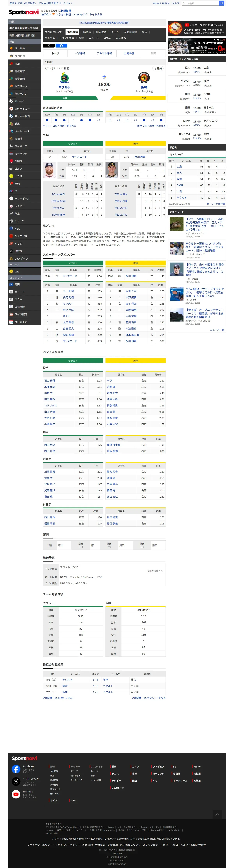The image size is (234, 868).
Task: Open ライブ配信 in the sidebar
Action: tap(24, 314)
